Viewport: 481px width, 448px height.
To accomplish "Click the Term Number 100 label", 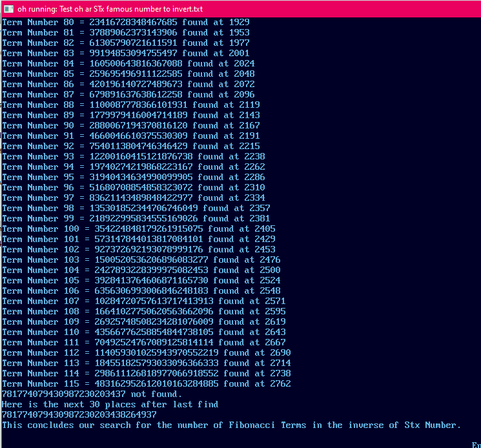I will pyautogui.click(x=41, y=229).
